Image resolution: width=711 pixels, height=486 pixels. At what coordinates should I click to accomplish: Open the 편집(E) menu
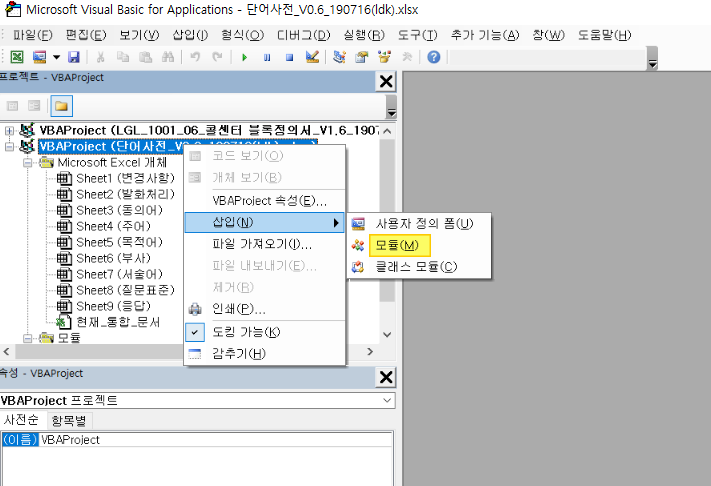[86, 35]
